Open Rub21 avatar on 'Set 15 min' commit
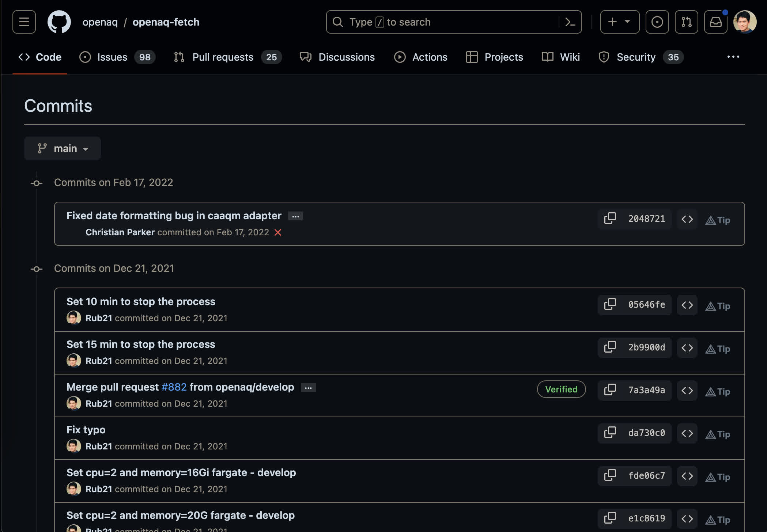Screen dimensions: 767x532 click(x=74, y=361)
